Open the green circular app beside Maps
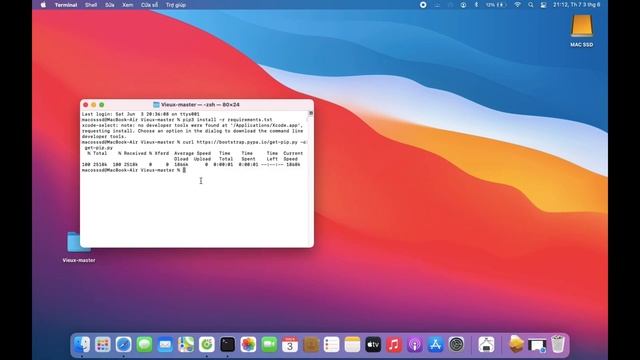Screen dimensions: 640x360 [207, 344]
